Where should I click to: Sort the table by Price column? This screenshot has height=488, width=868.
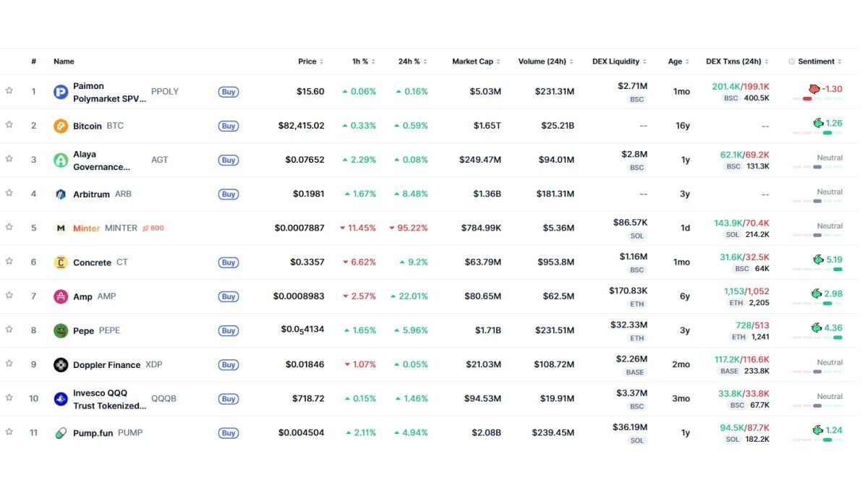[x=311, y=61]
